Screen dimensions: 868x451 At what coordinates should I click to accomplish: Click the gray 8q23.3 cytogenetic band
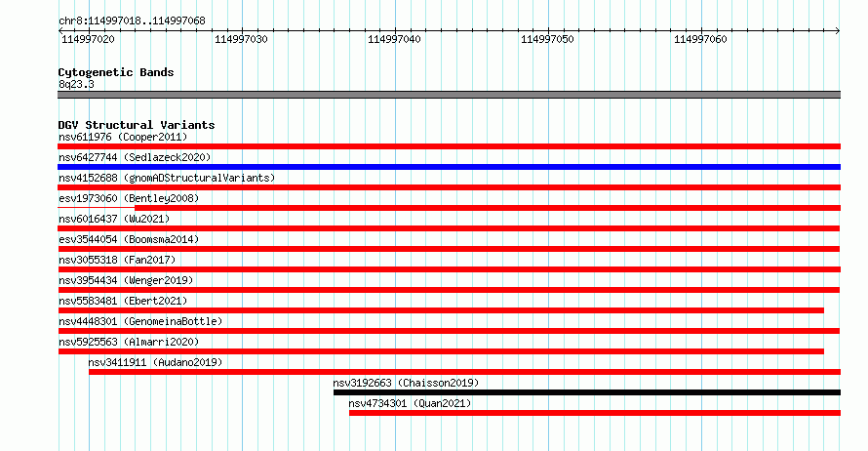click(x=449, y=95)
